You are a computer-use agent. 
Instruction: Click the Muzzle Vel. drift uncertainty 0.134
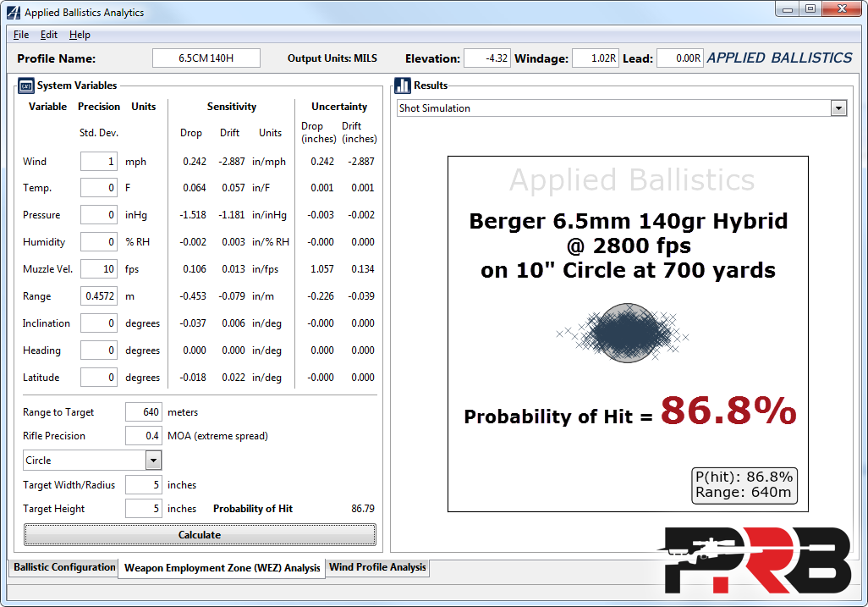[x=363, y=269]
